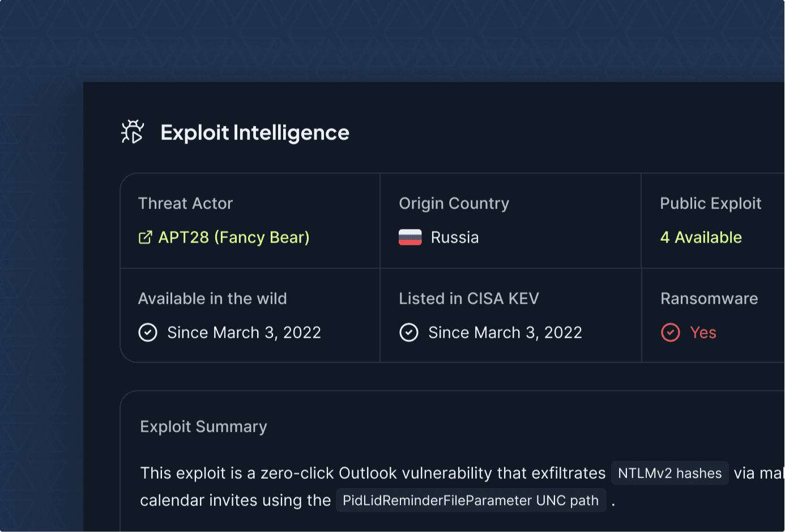Viewport: 785px width, 532px height.
Task: Click the red check icon under Ransomware
Action: pos(671,333)
